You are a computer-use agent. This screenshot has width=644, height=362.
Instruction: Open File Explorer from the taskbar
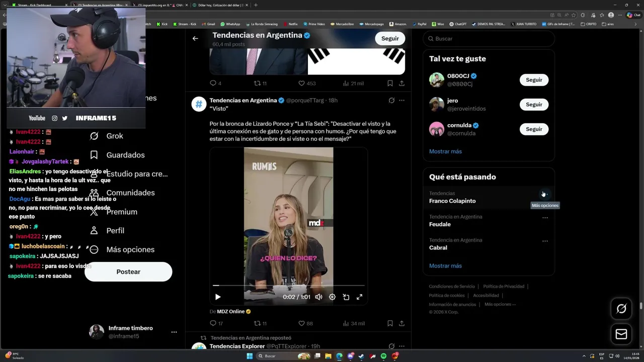tap(328, 356)
